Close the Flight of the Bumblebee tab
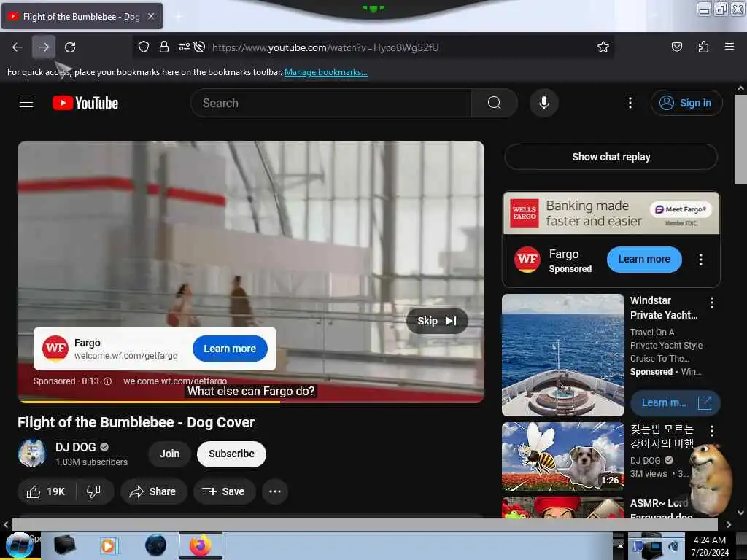This screenshot has width=747, height=560. [151, 16]
